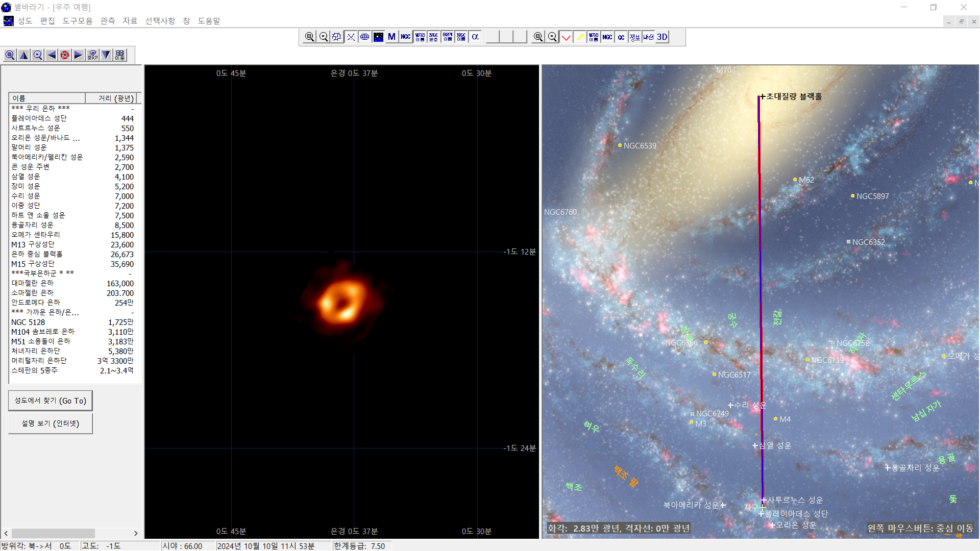Toggle NGC objects in galaxy map toolbar
980x551 pixels.
click(607, 37)
